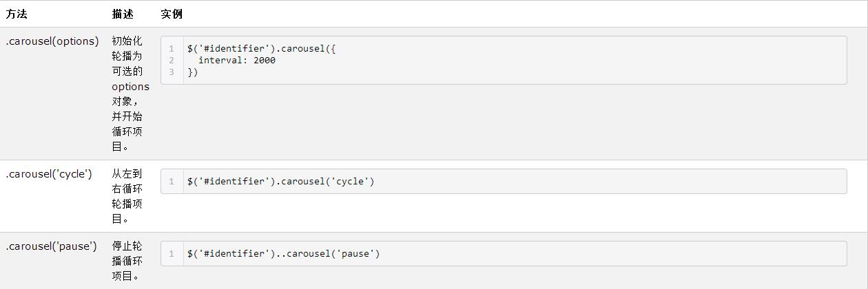Click the "描述" column header
This screenshot has width=868, height=289.
(123, 14)
